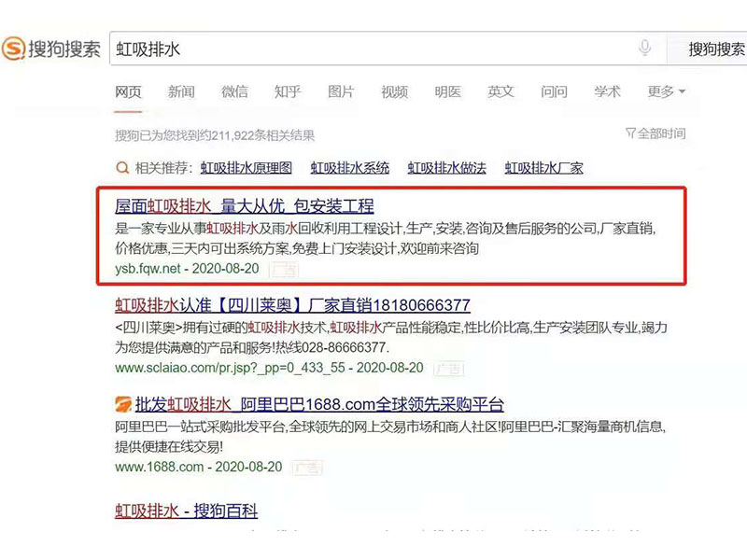Screen dimensions: 747x560
Task: Open related search 虹吸排水系统
Action: pos(350,168)
